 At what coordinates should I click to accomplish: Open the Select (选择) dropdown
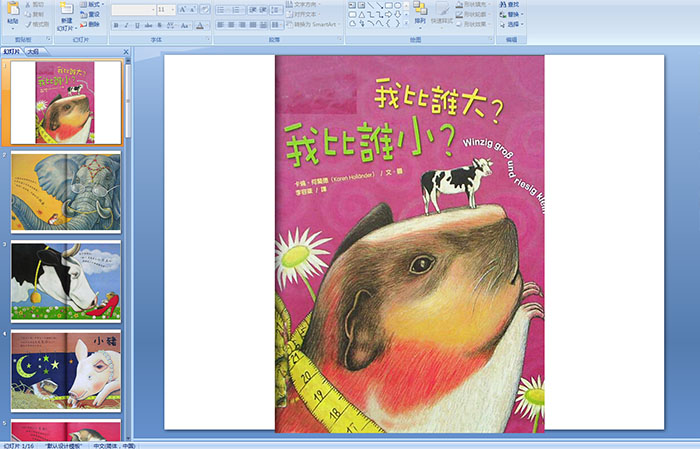(x=511, y=24)
